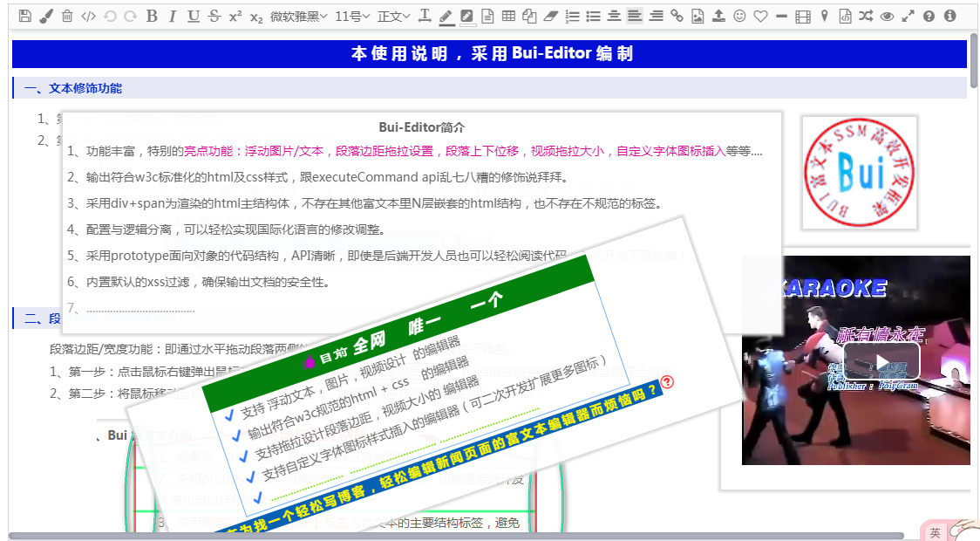Insert bulleted unordered list
This screenshot has width=980, height=541.
point(593,17)
